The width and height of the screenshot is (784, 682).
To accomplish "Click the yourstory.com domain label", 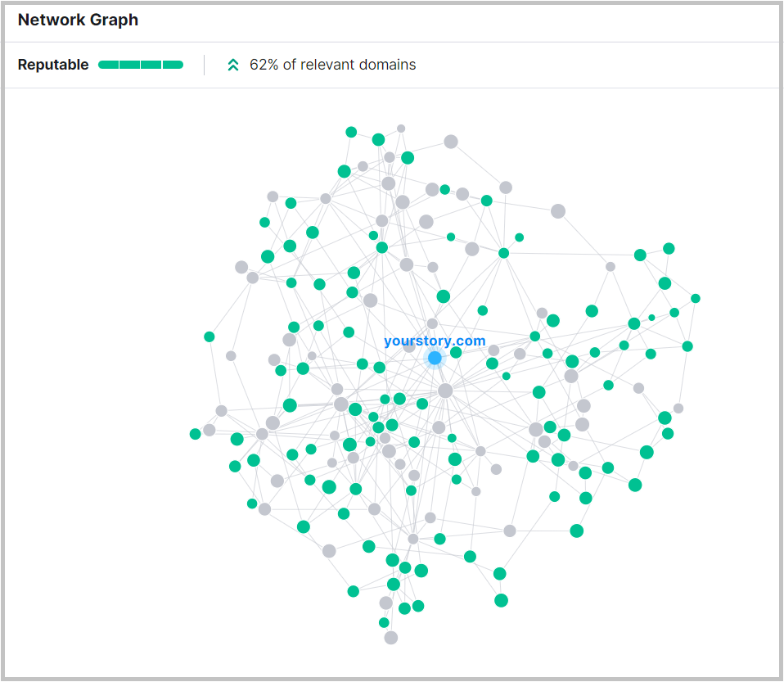I will (435, 341).
